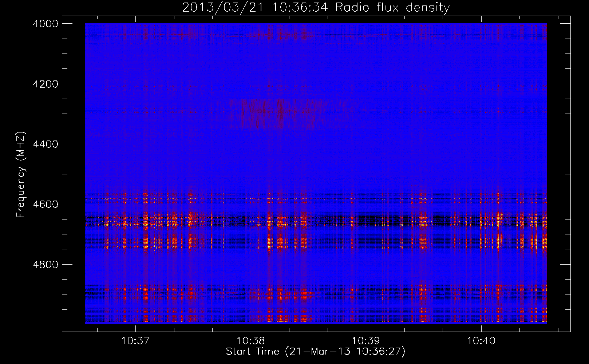
Task: Click the 10:38 time tick label
Action: point(251,341)
